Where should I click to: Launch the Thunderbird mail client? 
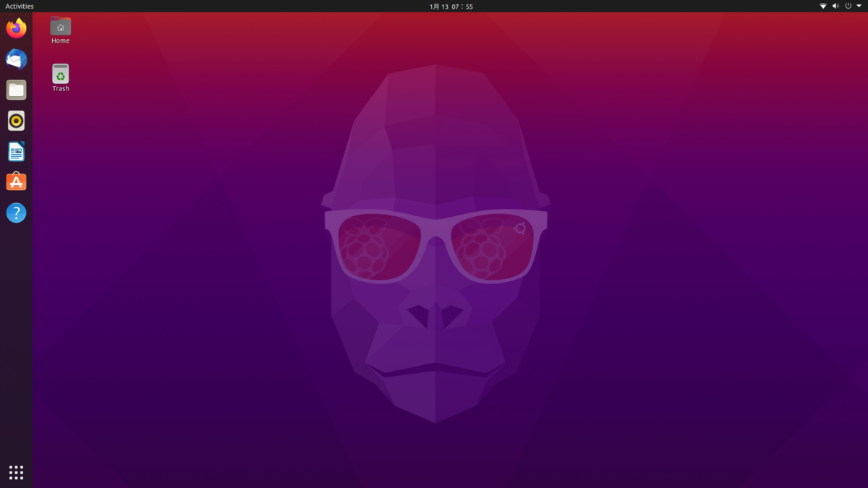click(x=16, y=59)
